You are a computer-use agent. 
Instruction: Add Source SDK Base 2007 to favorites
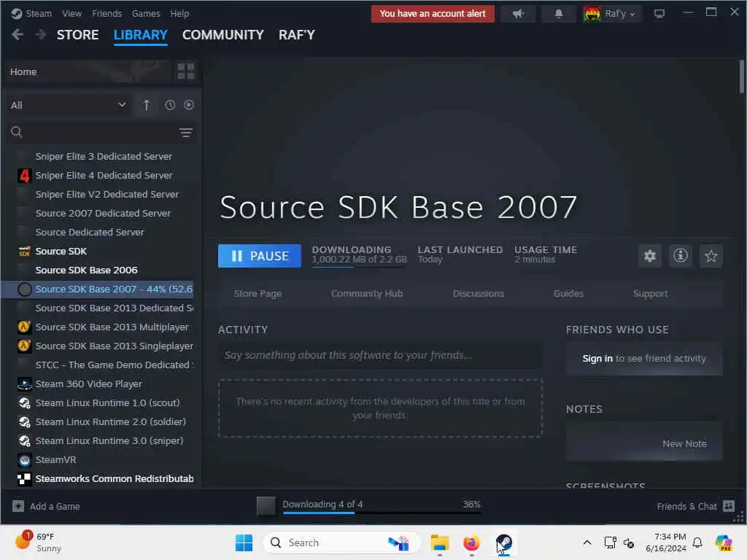711,256
